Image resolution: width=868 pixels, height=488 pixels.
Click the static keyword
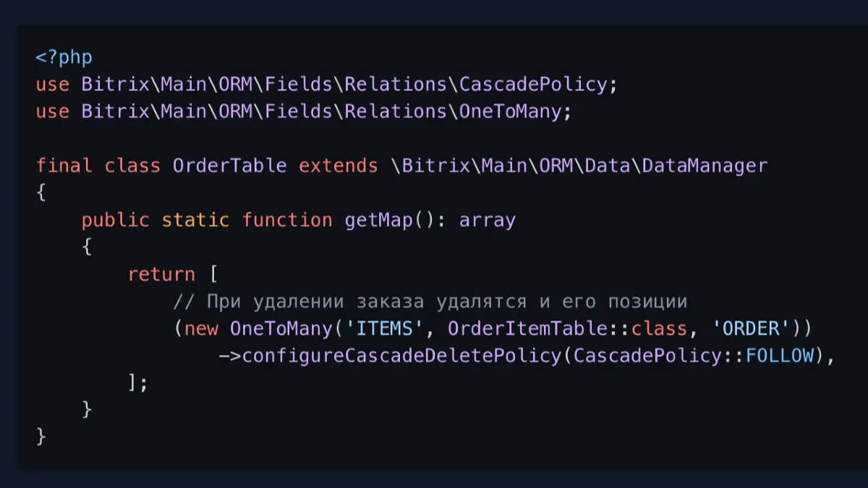point(195,220)
